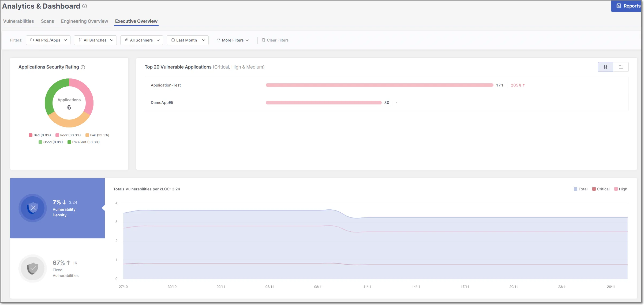Viewport: 644px width, 305px height.
Task: Click the shield icon beside Fixed Vulnerabilities
Action: point(32,268)
